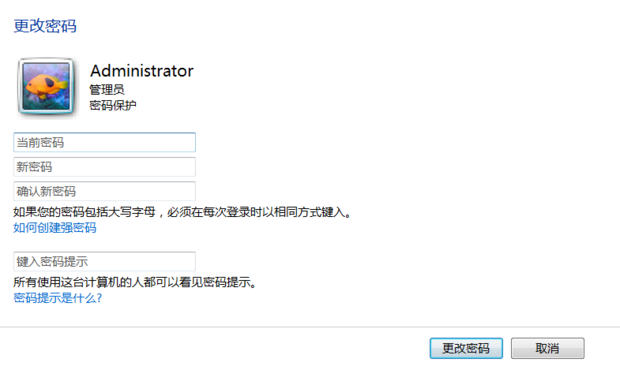This screenshot has height=370, width=620.
Task: Click the orange fish in user avatar
Action: [x=44, y=85]
